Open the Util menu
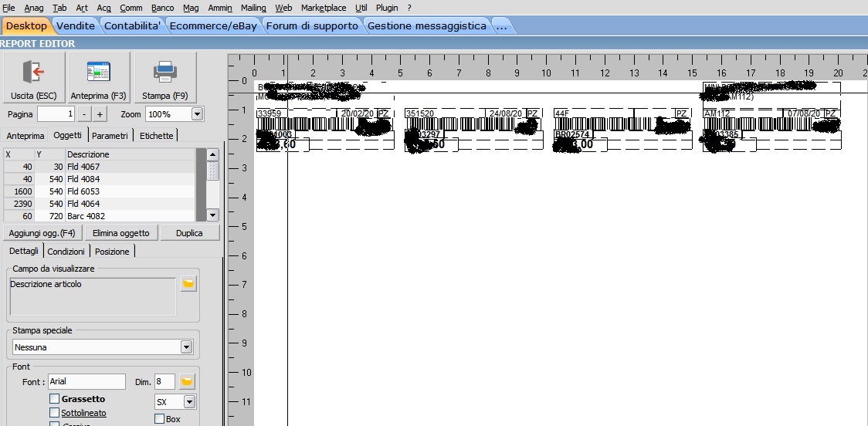 click(361, 8)
